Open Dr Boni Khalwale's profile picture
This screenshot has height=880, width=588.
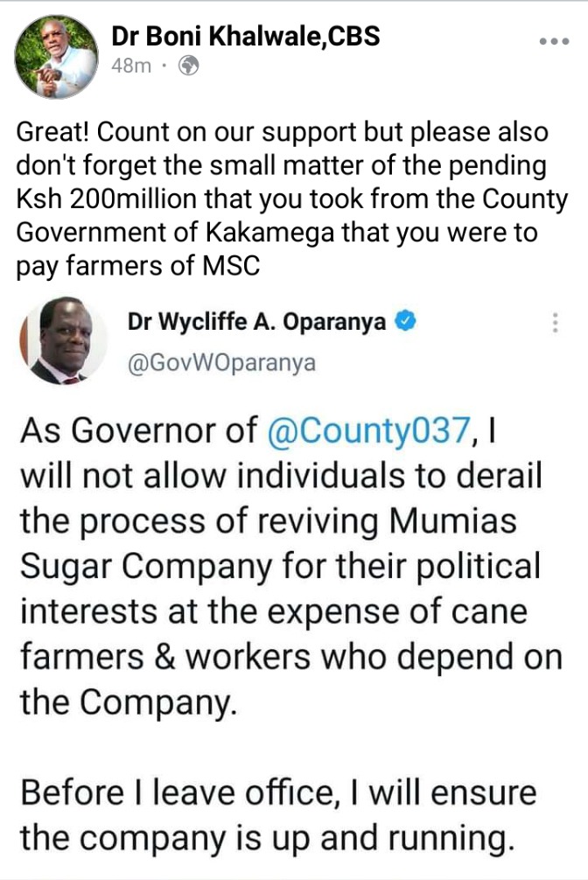pyautogui.click(x=56, y=56)
